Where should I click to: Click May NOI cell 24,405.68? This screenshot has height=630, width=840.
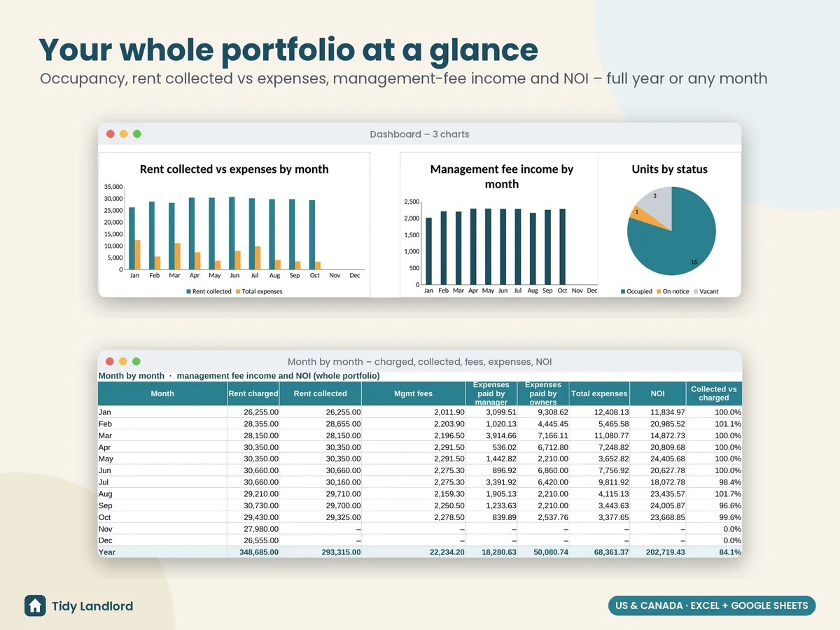coord(658,458)
